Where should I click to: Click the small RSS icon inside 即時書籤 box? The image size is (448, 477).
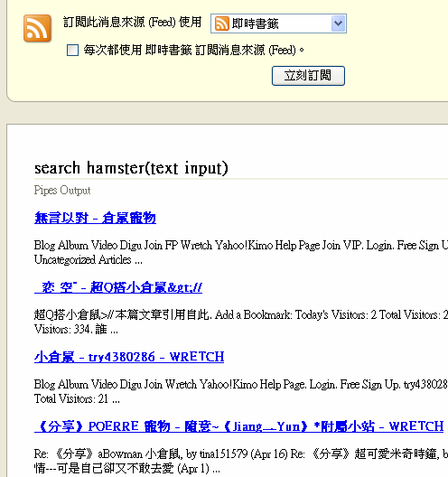tap(221, 23)
